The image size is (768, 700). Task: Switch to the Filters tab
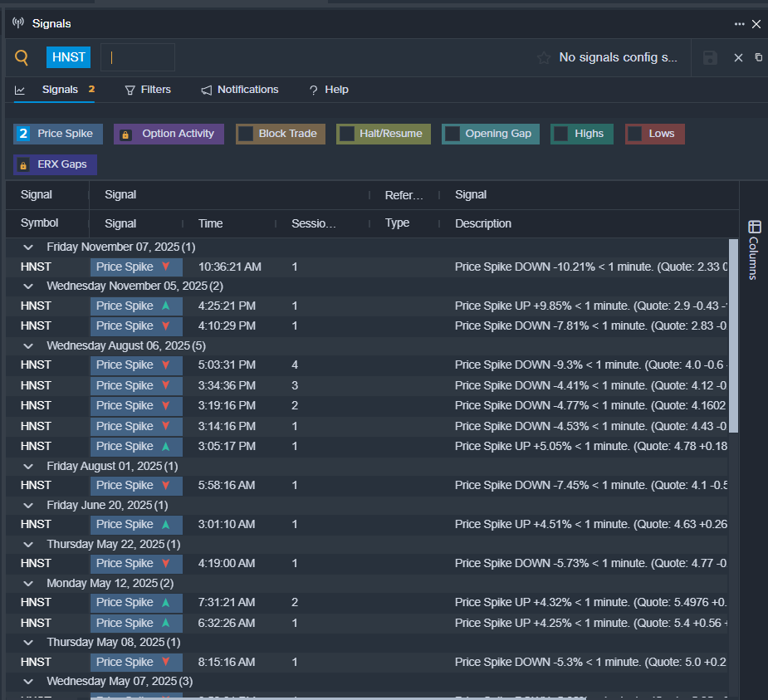tap(148, 90)
